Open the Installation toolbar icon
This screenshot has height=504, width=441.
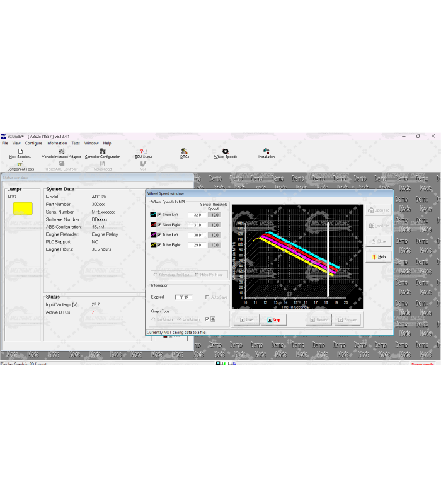[x=266, y=153]
